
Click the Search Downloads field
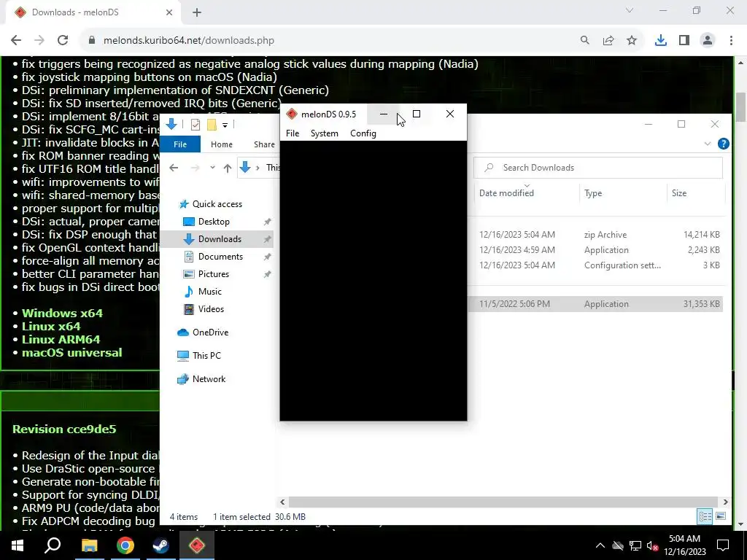tap(598, 168)
